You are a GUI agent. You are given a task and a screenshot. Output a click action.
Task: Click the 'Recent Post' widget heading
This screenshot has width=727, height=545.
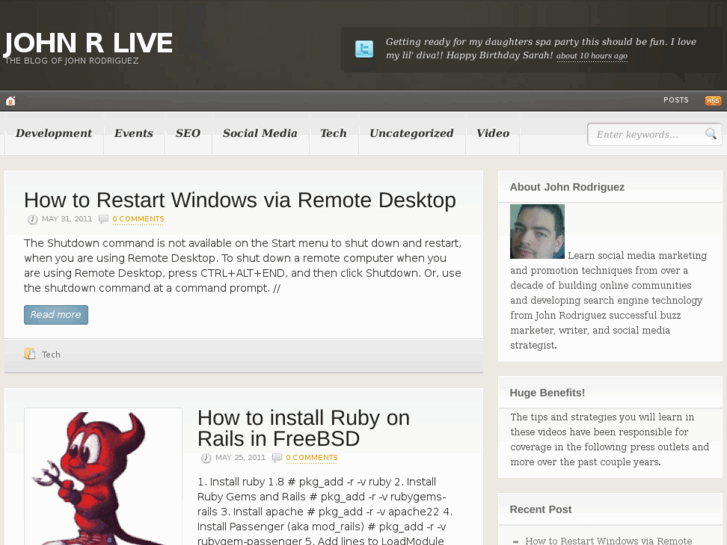[x=541, y=510]
